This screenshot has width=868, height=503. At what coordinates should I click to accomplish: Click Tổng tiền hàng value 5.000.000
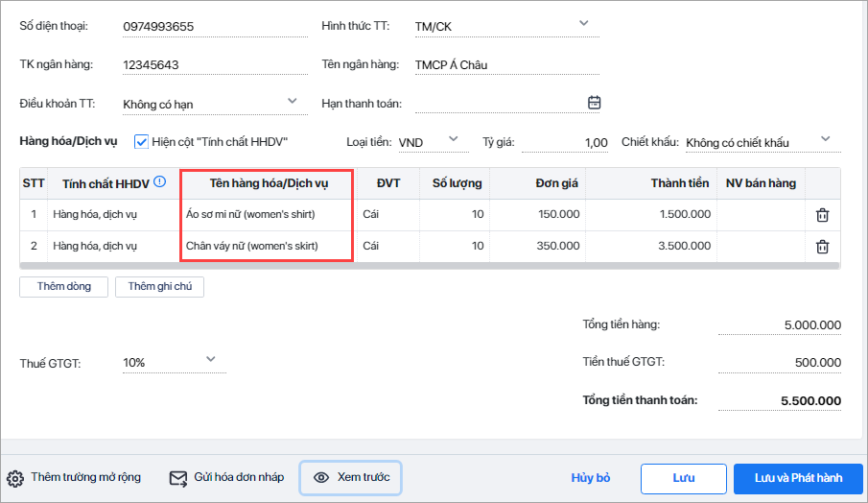point(780,325)
